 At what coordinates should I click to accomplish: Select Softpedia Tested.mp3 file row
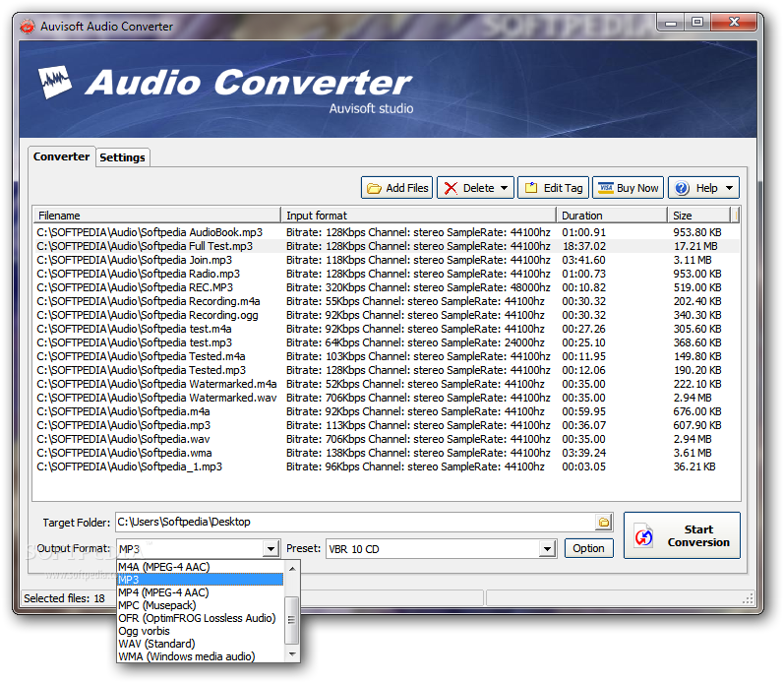click(x=386, y=370)
